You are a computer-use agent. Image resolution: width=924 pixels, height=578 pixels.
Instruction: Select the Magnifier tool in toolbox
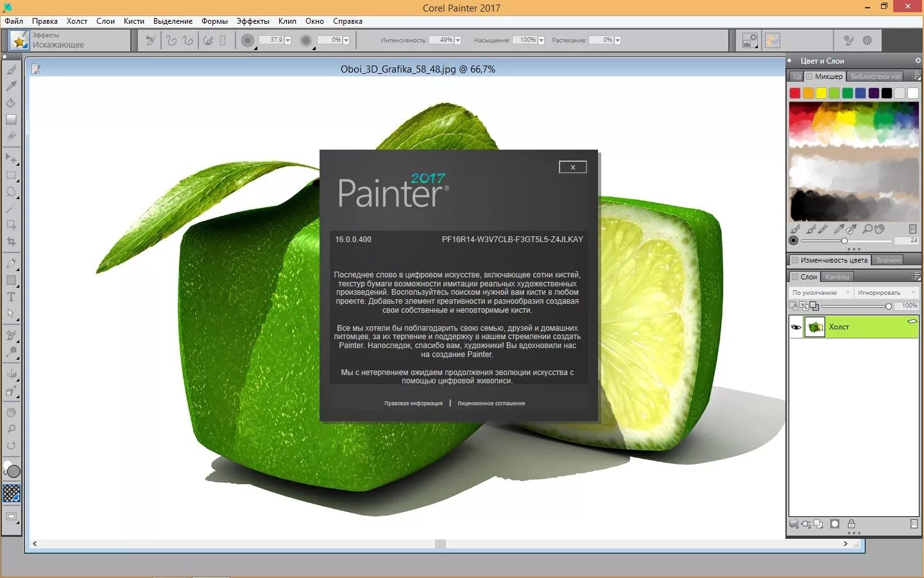click(11, 429)
